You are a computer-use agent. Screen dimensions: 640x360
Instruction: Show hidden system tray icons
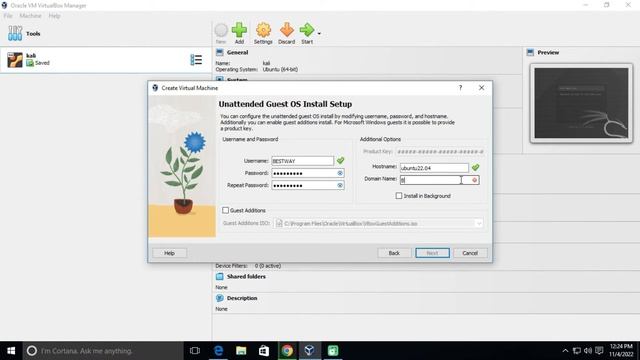[565, 351]
